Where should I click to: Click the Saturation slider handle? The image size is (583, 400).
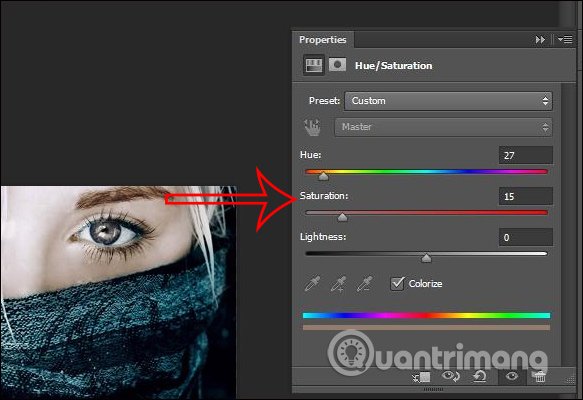342,217
